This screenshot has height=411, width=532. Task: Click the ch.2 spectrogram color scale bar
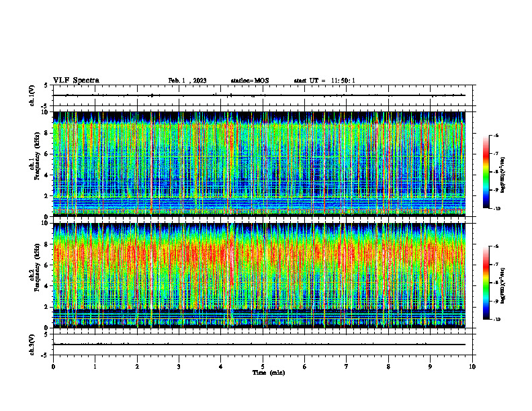486,283
